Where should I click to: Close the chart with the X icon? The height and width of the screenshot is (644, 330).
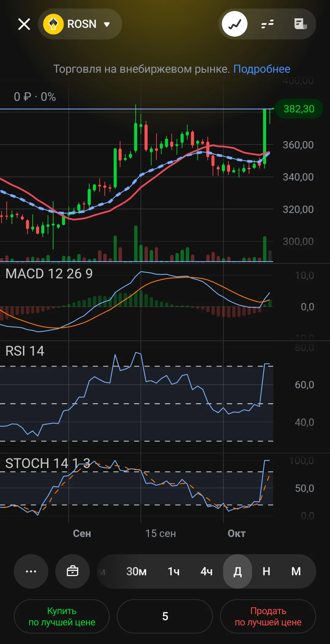pos(24,24)
